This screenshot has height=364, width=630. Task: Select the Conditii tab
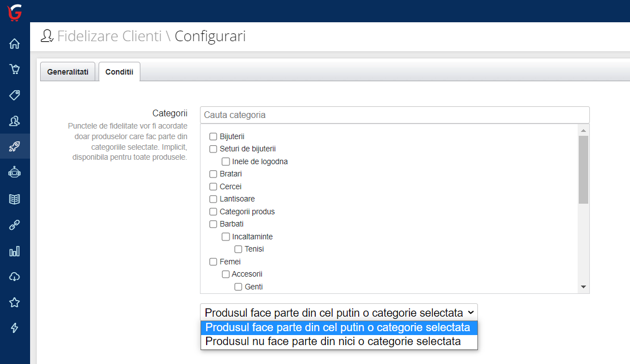pyautogui.click(x=119, y=72)
